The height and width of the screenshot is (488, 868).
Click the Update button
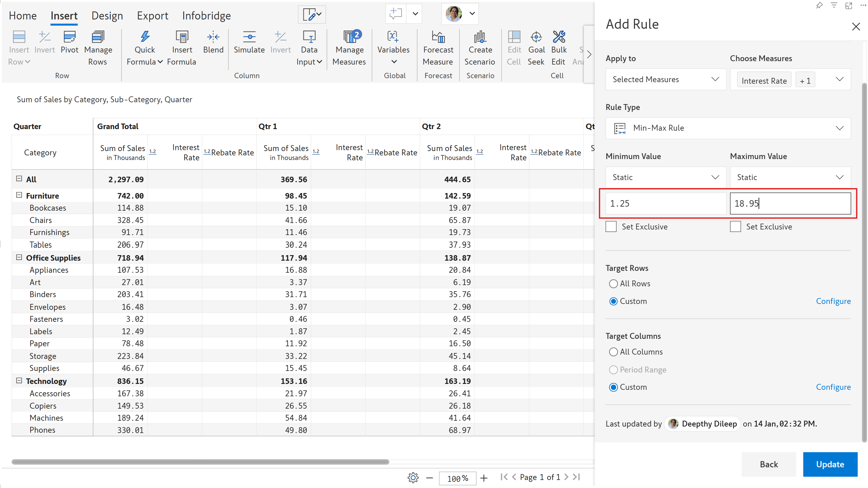pos(830,464)
